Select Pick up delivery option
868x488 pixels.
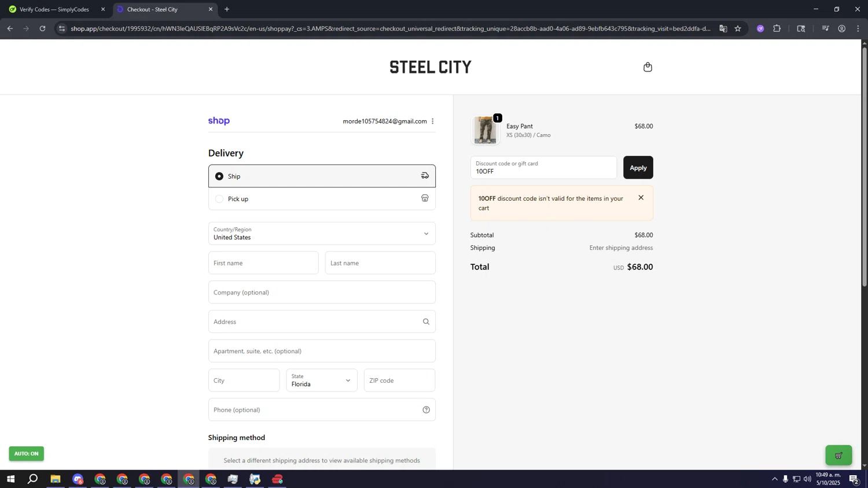pyautogui.click(x=322, y=198)
